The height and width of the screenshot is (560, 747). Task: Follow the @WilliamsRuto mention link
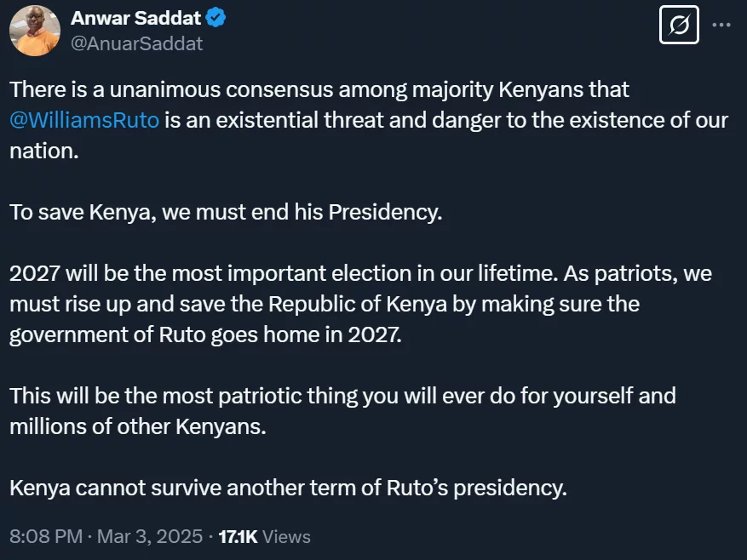point(84,119)
